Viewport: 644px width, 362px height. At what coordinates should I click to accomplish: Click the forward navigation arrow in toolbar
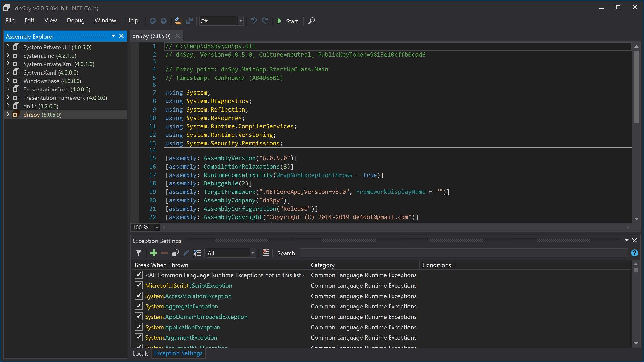(x=164, y=21)
